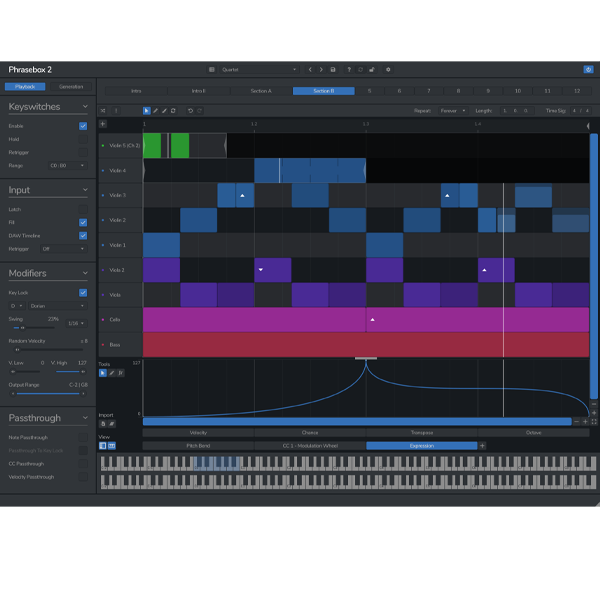600x600 pixels.
Task: Select the Section A pattern
Action: [x=261, y=91]
